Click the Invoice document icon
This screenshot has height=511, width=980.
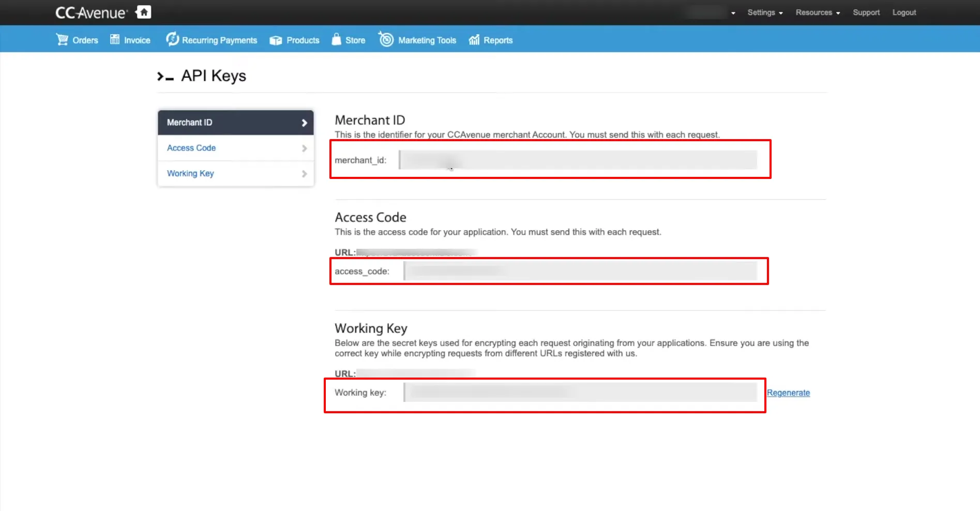[115, 39]
